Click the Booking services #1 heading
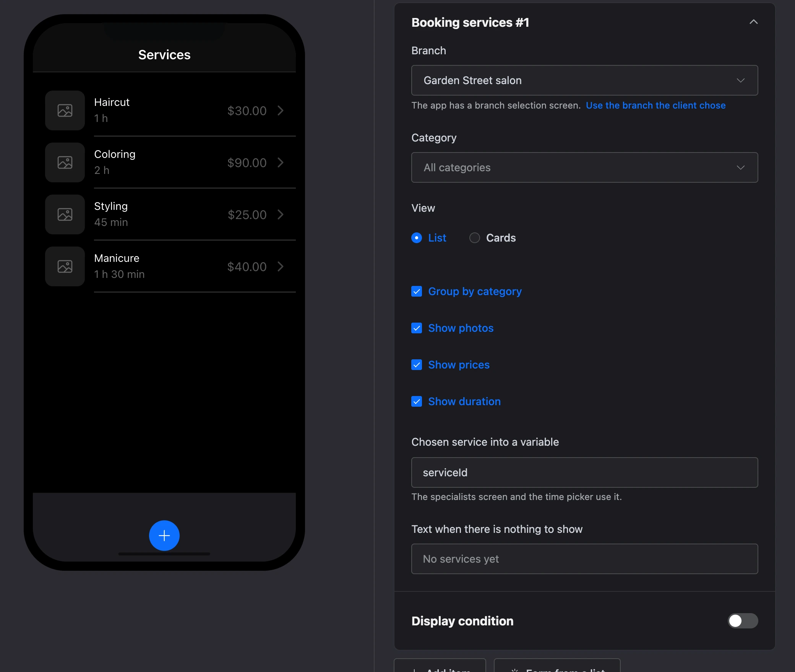The image size is (795, 672). click(470, 23)
